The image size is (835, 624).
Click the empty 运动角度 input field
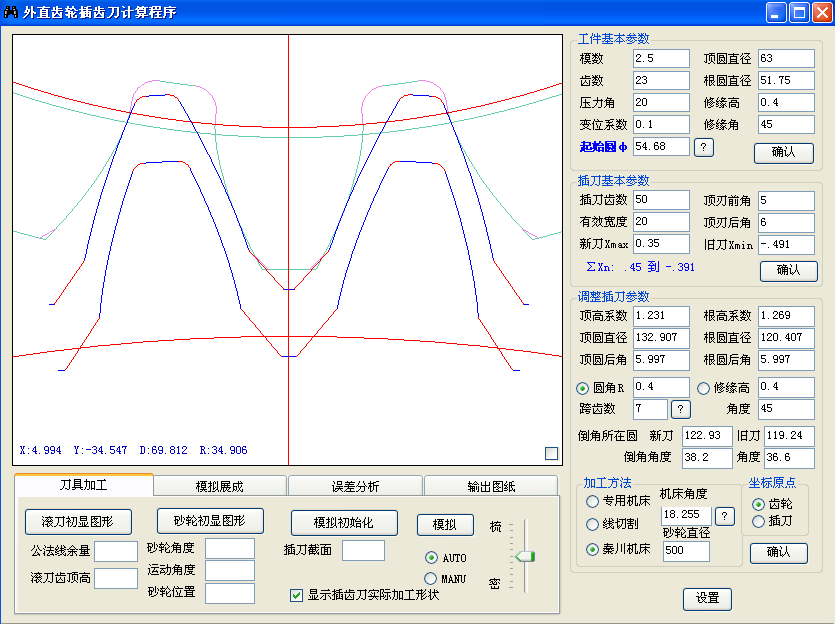[230, 571]
